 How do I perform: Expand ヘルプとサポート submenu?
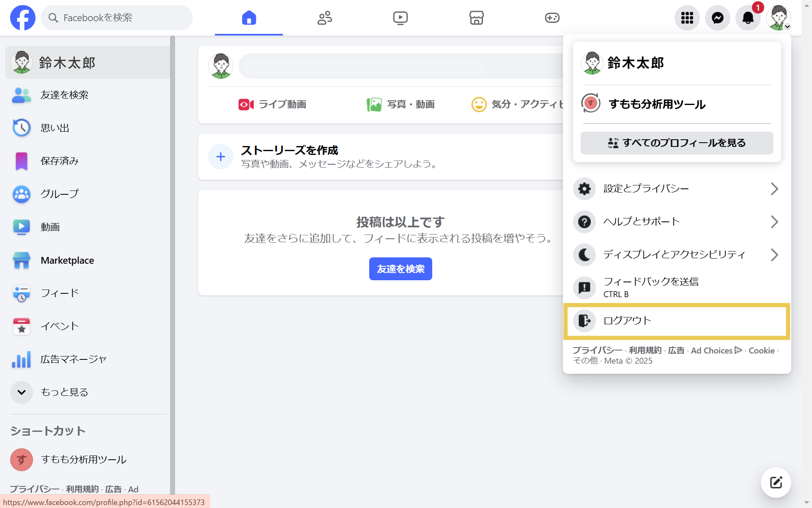pyautogui.click(x=676, y=222)
